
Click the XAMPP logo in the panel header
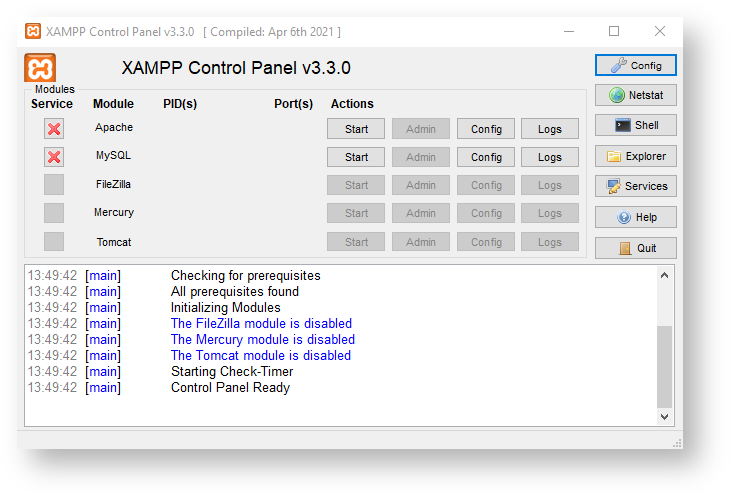coord(40,68)
